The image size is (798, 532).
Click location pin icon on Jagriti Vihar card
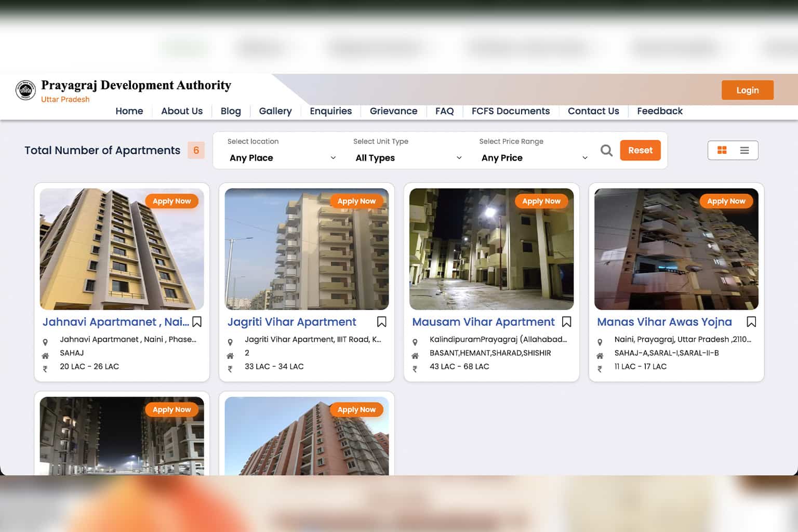pyautogui.click(x=230, y=342)
